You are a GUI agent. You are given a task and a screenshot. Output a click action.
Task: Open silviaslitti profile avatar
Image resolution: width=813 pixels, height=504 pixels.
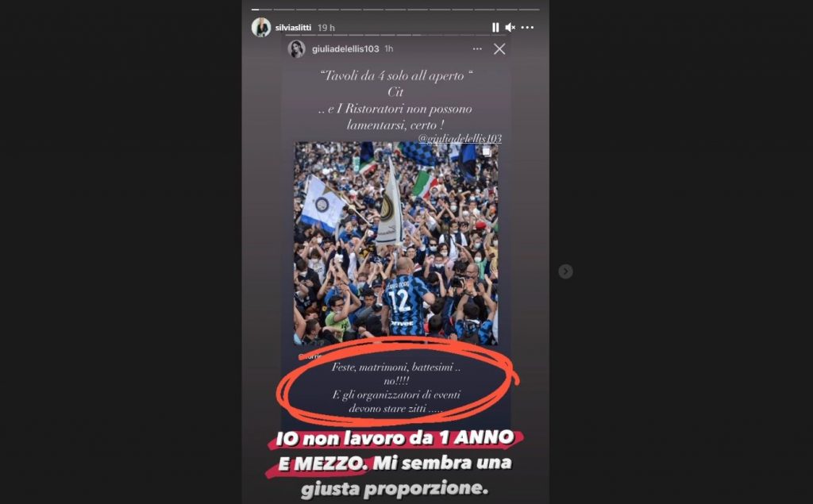(261, 28)
